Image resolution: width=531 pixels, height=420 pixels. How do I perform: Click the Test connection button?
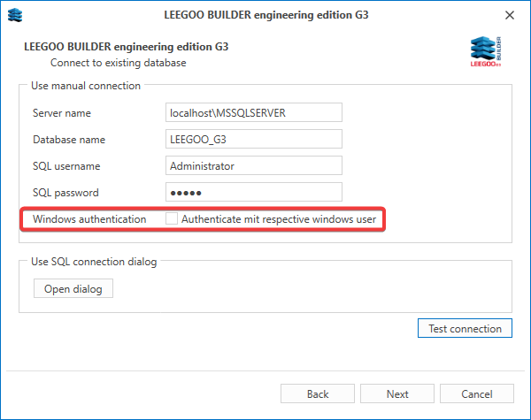(465, 328)
